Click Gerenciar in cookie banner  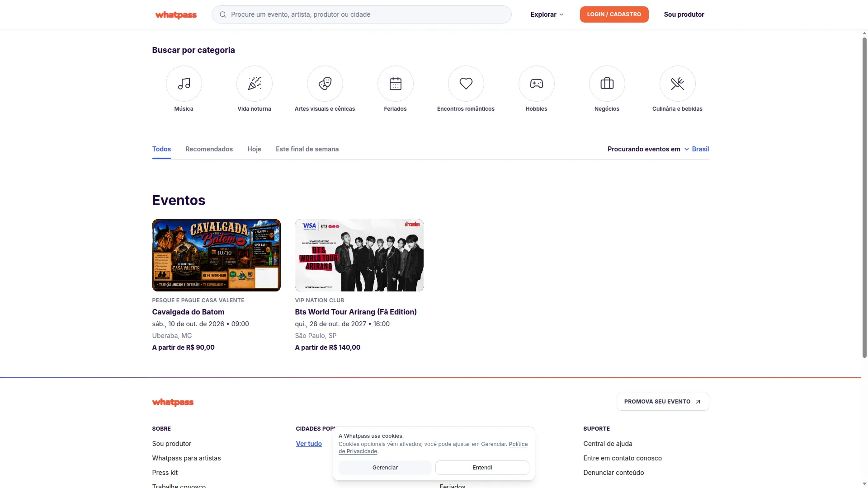tap(385, 468)
